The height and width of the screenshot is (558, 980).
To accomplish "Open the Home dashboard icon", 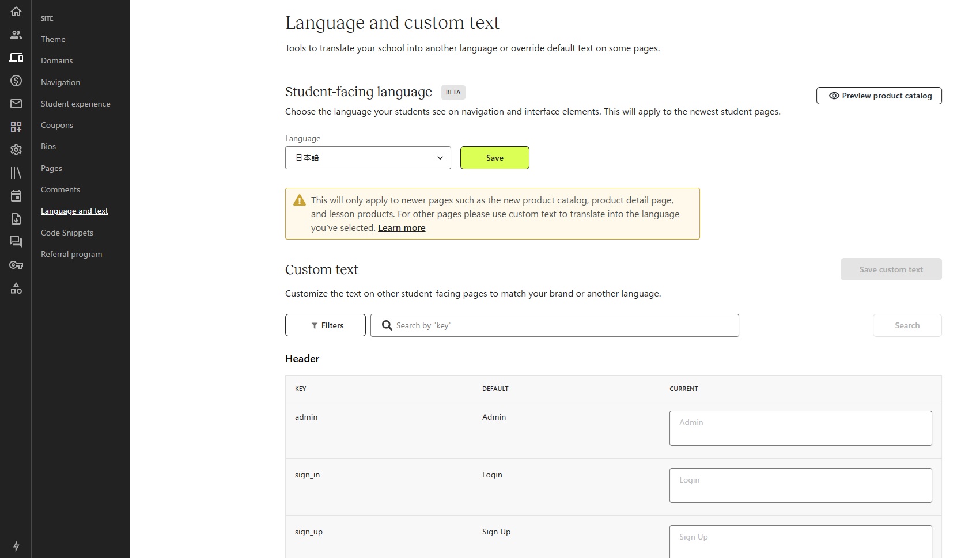I will [x=16, y=12].
